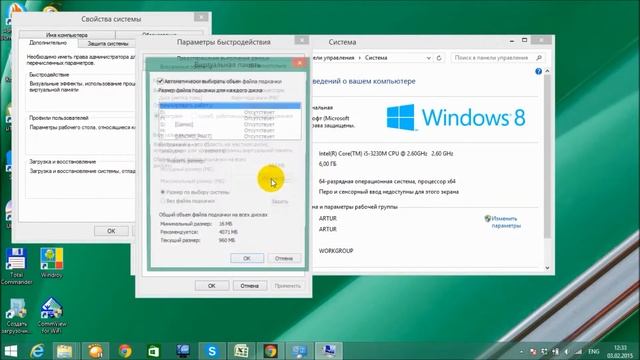This screenshot has width=640, height=360.
Task: Toggle automatic paging file size checkbox
Action: [x=160, y=81]
